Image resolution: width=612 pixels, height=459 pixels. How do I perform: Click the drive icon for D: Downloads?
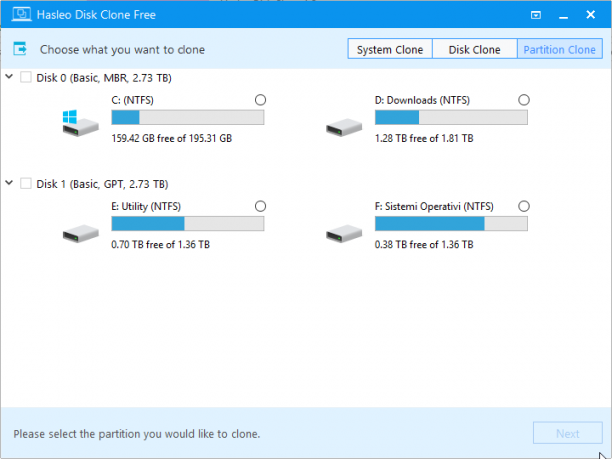coord(344,127)
